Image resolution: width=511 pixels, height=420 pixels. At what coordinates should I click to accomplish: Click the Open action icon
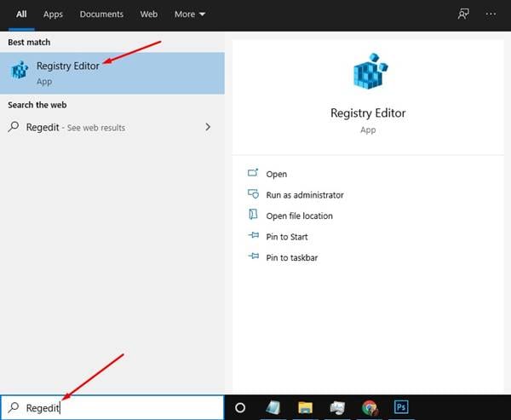click(253, 173)
